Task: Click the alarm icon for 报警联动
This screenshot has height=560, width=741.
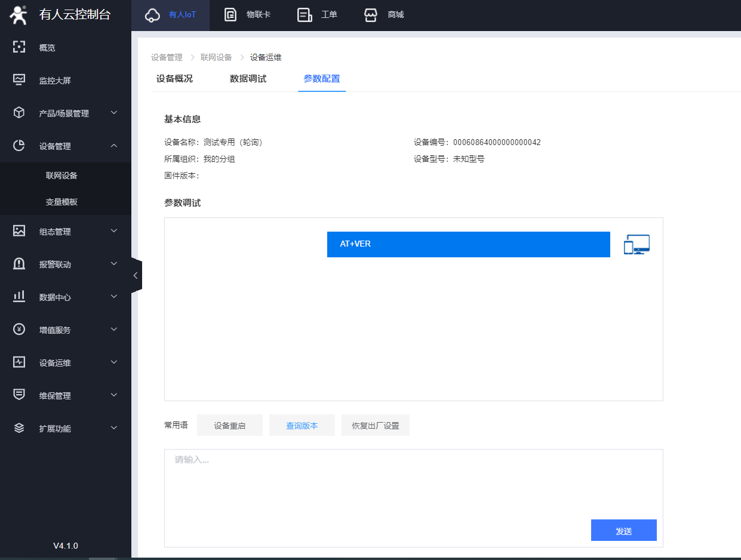Action: pos(19,264)
